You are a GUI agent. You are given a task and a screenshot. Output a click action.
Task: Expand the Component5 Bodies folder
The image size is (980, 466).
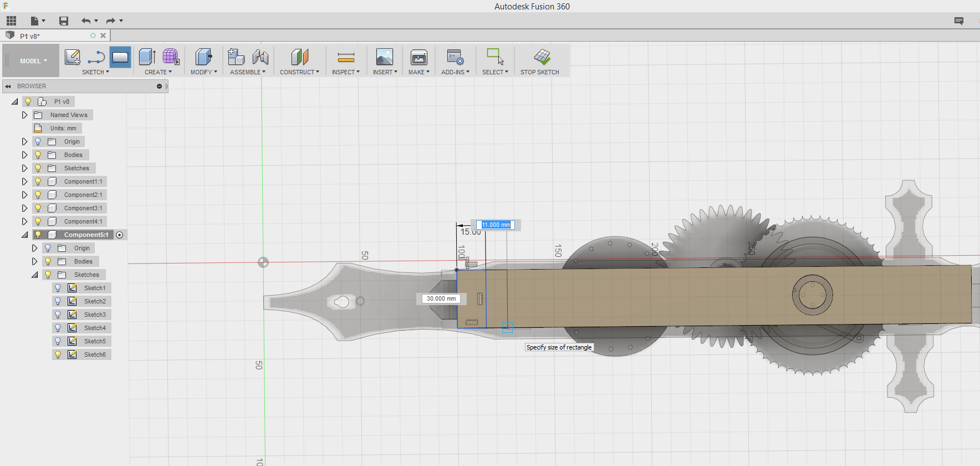tap(34, 261)
